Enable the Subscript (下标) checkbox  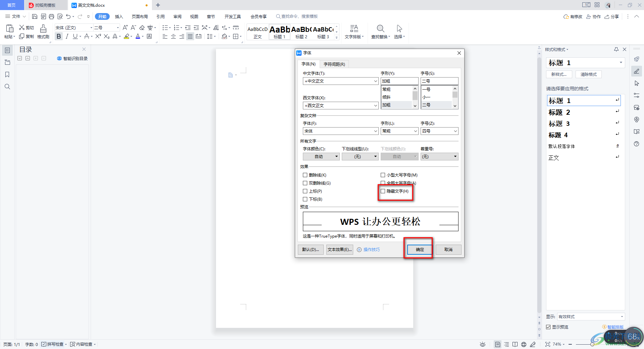[305, 199]
